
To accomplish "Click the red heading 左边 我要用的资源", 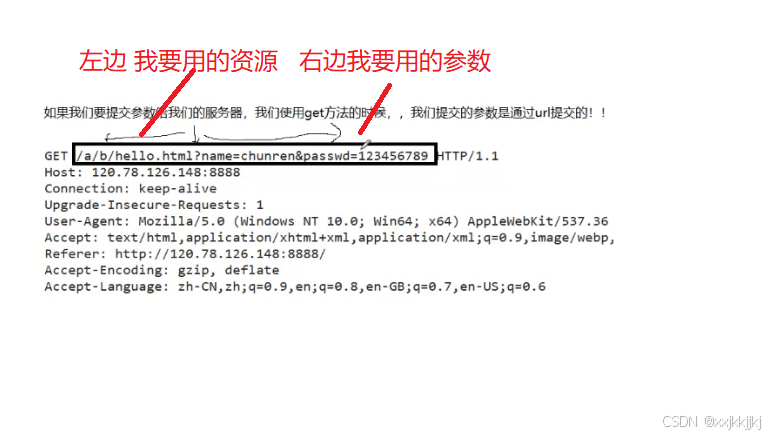I will click(x=178, y=61).
